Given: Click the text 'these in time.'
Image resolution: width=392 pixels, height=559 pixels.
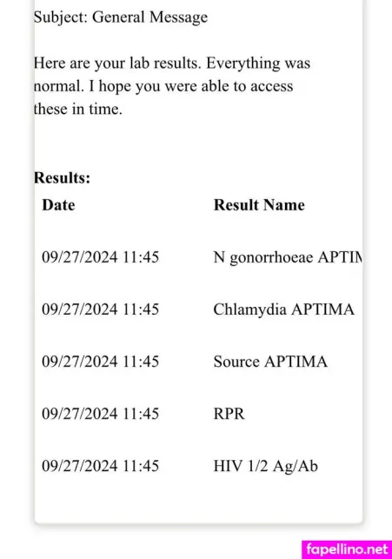Looking at the screenshot, I should (x=78, y=109).
